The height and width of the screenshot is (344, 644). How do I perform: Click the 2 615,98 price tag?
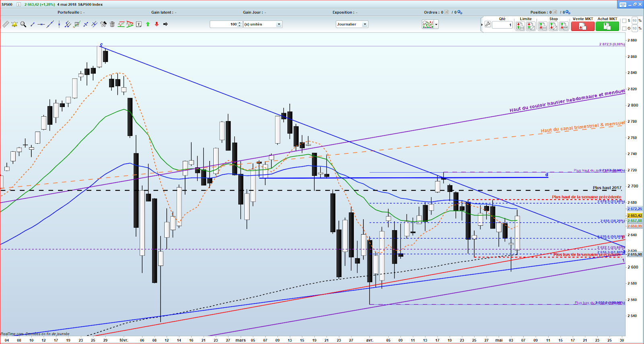[x=635, y=254]
